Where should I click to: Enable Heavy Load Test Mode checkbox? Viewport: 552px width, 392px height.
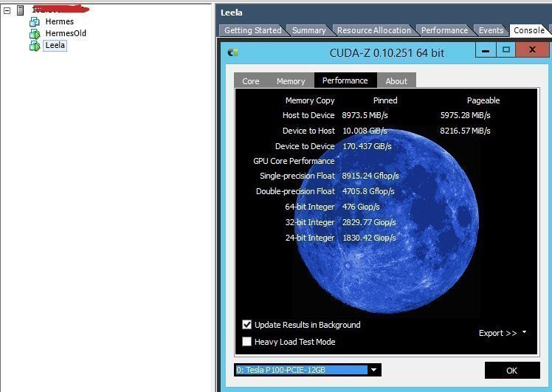tap(247, 342)
